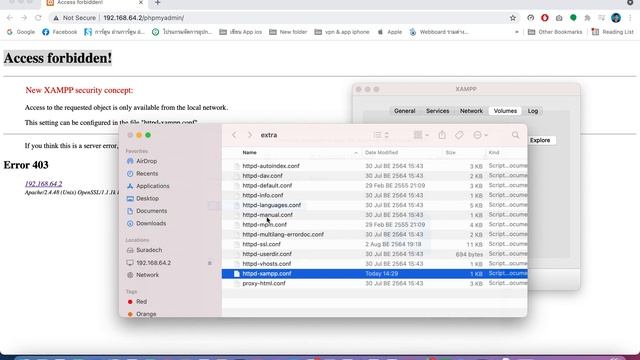Open the Finder more actions menu
Image resolution: width=640 pixels, height=360 pixels.
click(480, 135)
